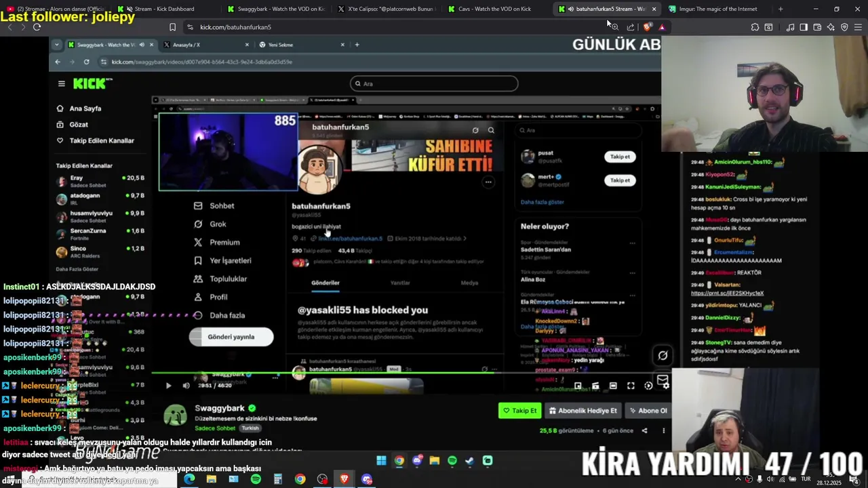Enter fullscreen in the VOD player

click(631, 386)
